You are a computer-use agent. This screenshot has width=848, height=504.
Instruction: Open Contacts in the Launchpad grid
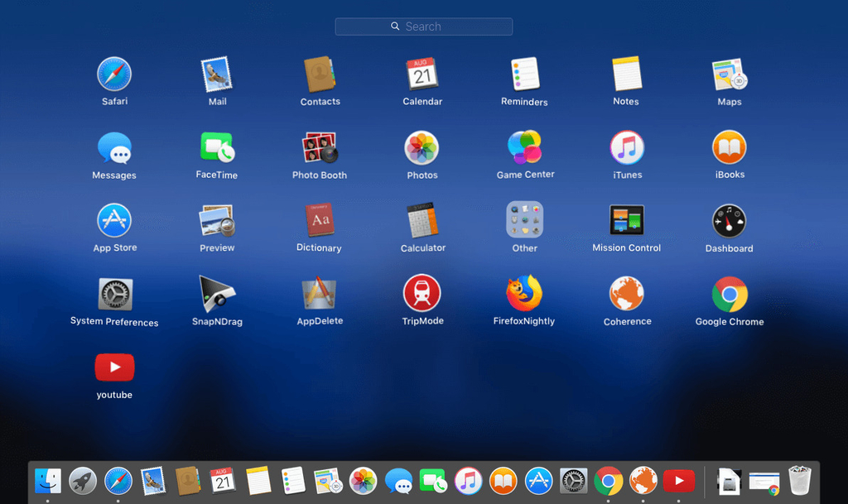[x=320, y=74]
